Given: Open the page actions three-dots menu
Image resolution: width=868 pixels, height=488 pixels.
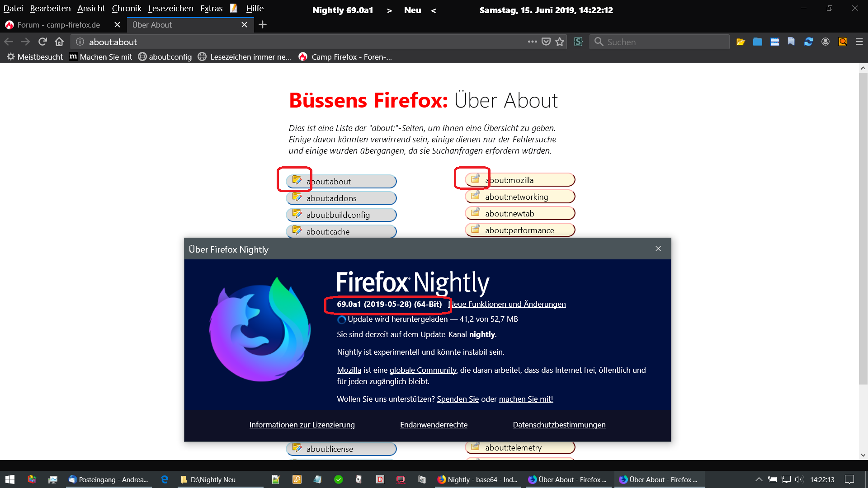Looking at the screenshot, I should tap(532, 42).
